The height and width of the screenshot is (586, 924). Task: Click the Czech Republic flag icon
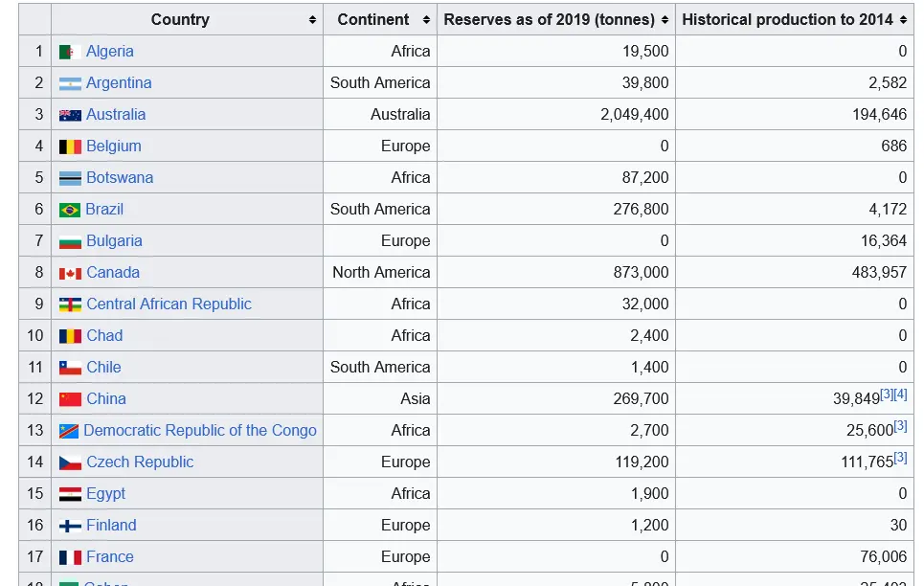click(70, 462)
